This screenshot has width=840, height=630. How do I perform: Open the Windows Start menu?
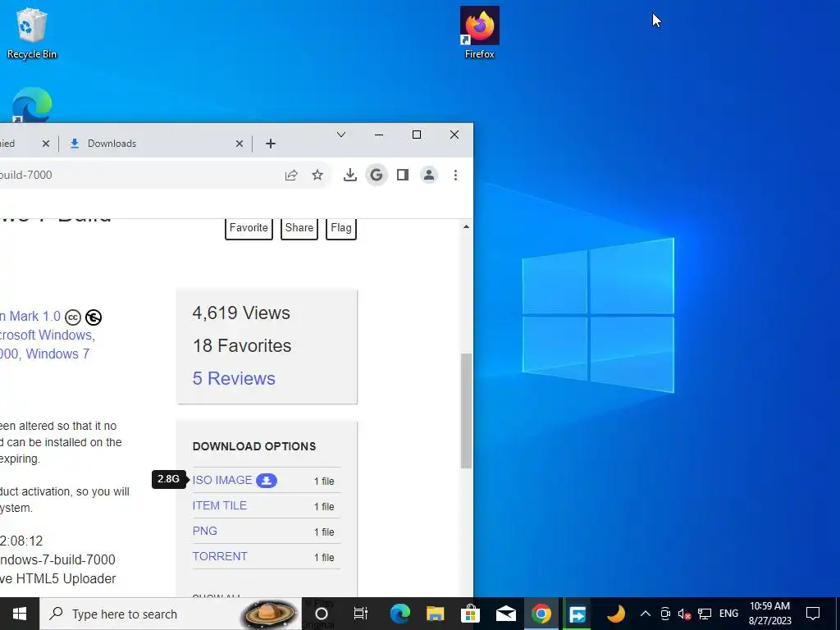(20, 614)
